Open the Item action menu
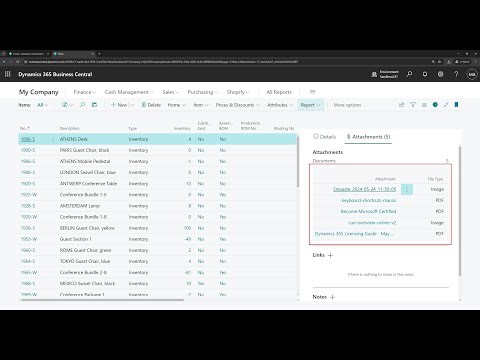This screenshot has height=360, width=480. click(x=201, y=105)
